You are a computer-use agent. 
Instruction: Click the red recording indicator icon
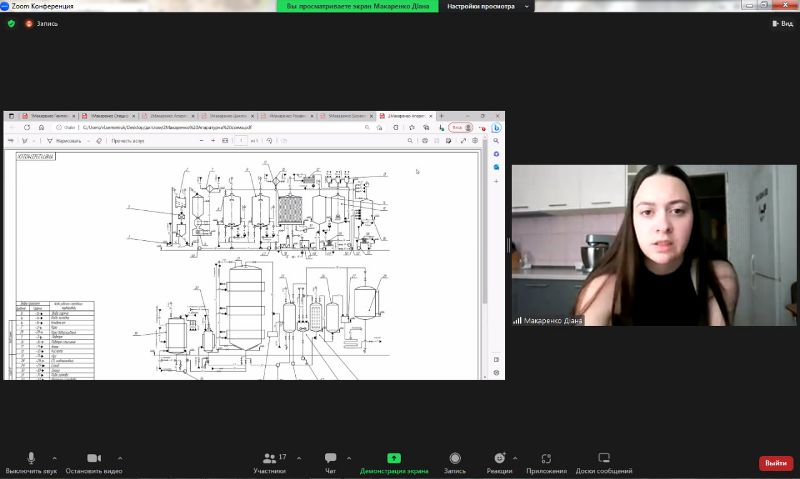coord(29,23)
